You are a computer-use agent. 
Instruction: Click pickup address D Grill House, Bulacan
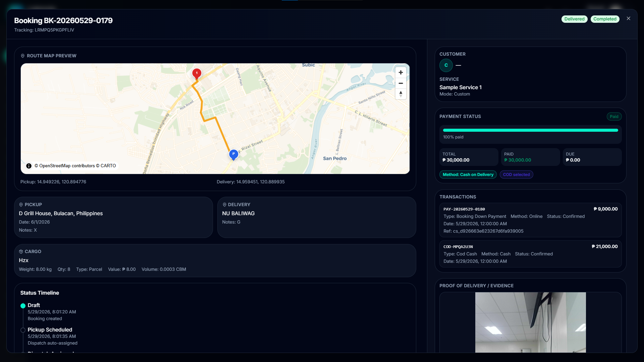(61, 214)
